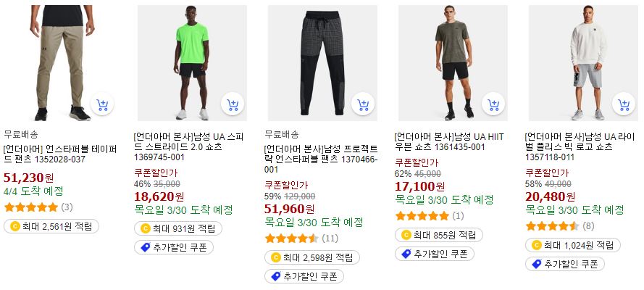644x290 pixels.
Task: Add the UA HIIT woven shorts to cart
Action: tap(493, 104)
